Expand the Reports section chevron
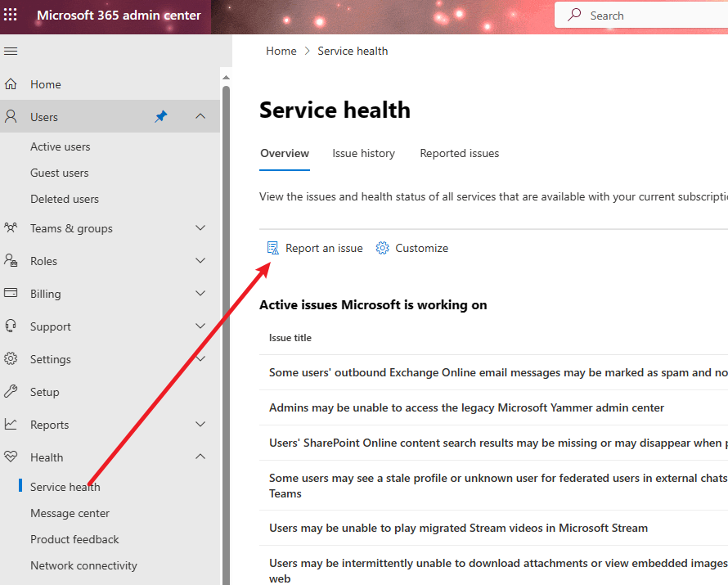Viewport: 728px width, 585px height. 200,424
